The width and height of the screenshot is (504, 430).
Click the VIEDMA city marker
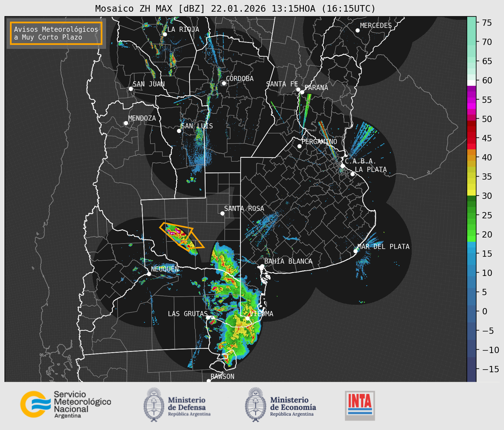click(x=248, y=318)
